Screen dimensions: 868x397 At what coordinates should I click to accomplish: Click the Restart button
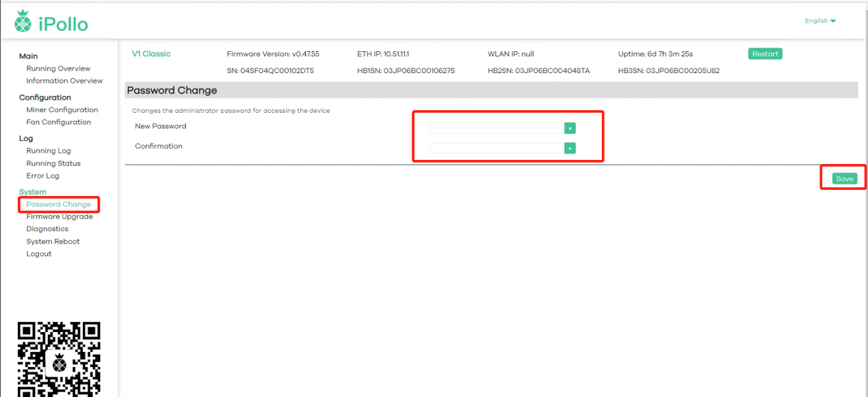pos(765,54)
